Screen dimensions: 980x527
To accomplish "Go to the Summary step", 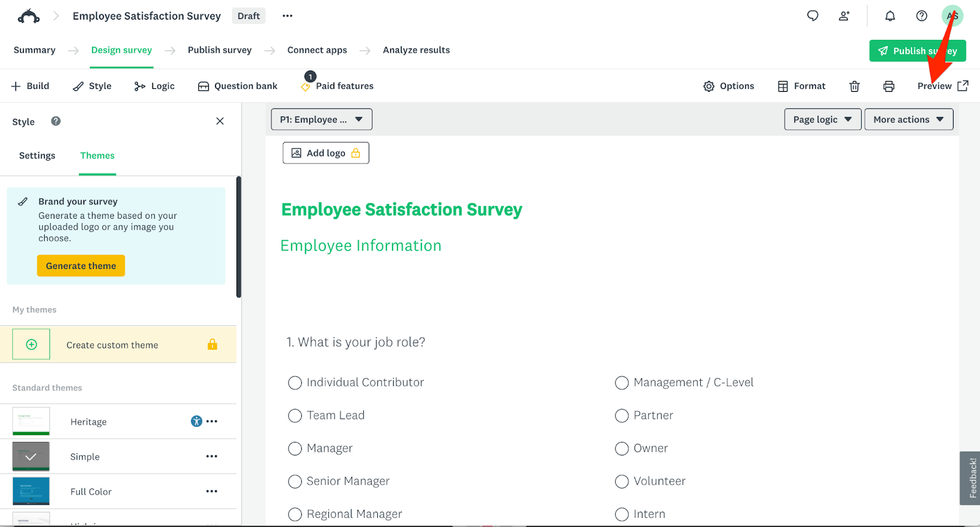I will pyautogui.click(x=34, y=50).
